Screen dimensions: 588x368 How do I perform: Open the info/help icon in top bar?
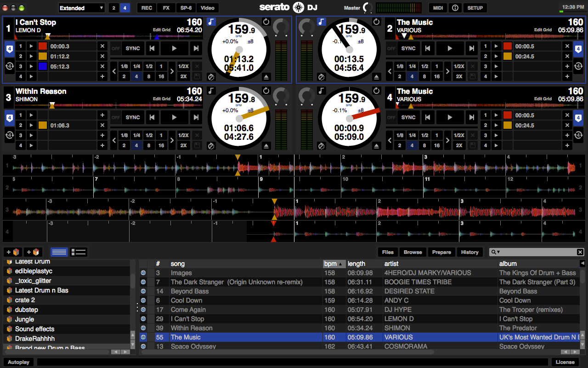(x=455, y=8)
